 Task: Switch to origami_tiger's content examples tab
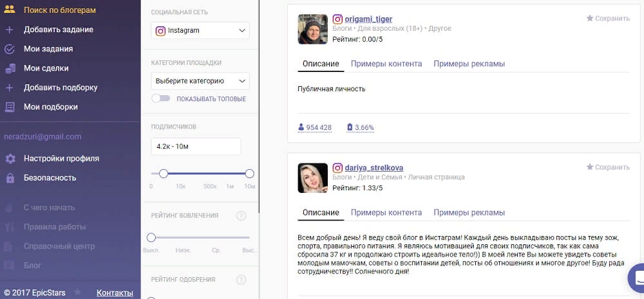click(386, 64)
